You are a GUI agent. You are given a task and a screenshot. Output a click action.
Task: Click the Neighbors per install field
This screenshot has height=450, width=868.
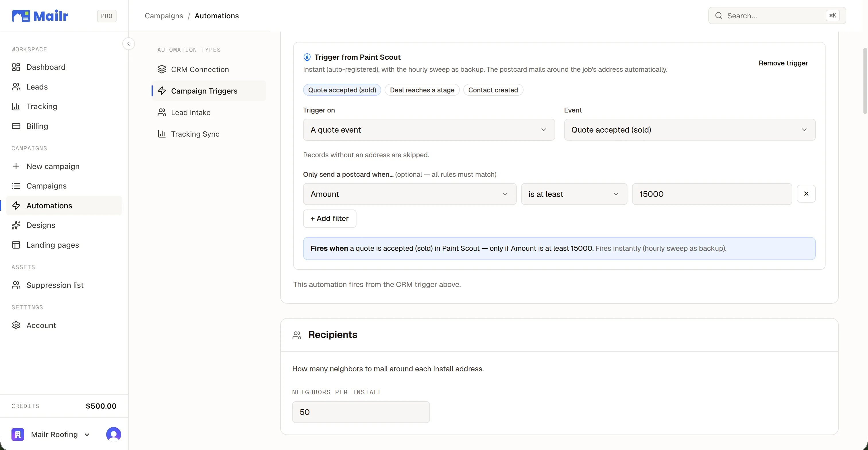pos(361,412)
